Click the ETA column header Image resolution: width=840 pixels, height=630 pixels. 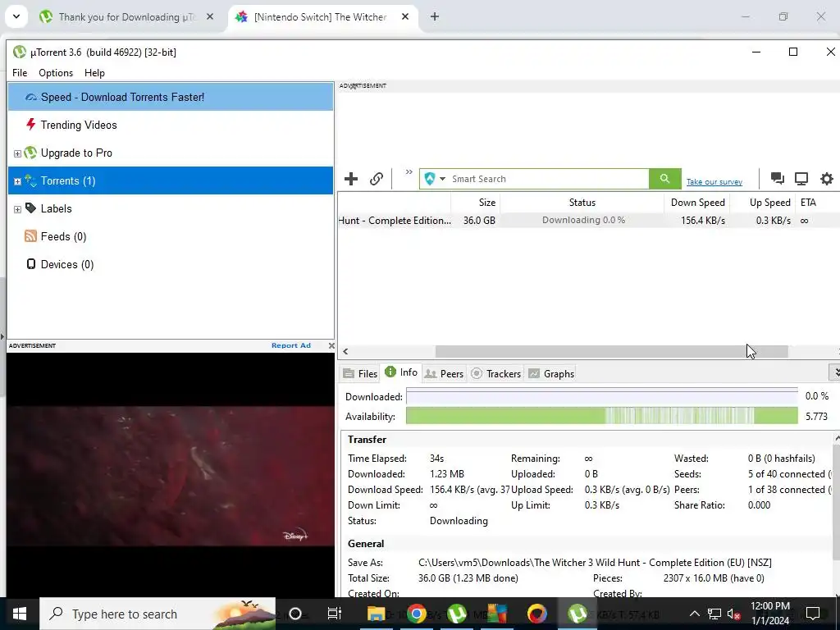tap(818, 203)
